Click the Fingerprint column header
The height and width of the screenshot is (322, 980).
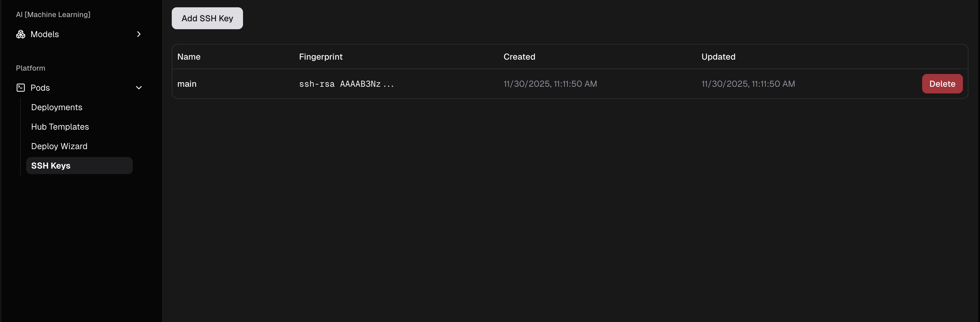[321, 57]
